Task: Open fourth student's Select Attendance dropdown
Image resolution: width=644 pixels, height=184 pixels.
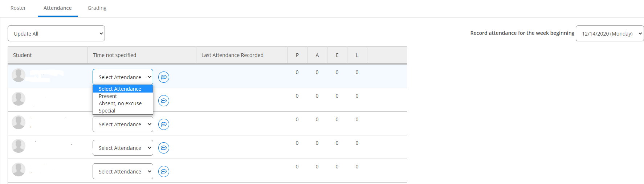Action: 123,148
